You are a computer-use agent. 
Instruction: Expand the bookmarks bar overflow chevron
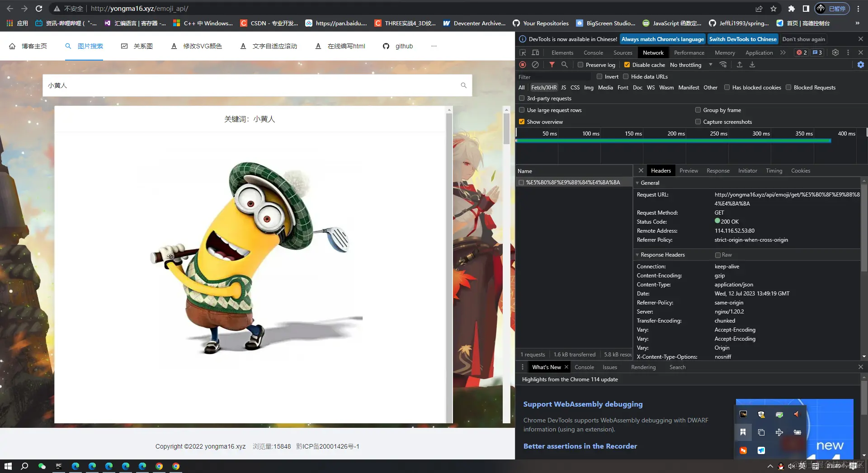857,23
